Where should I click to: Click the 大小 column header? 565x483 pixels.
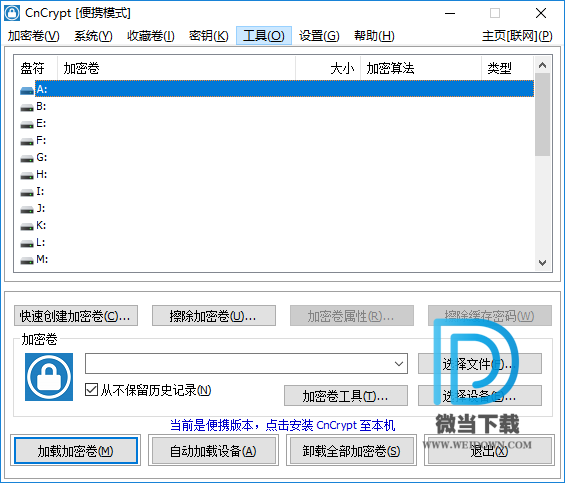point(328,68)
